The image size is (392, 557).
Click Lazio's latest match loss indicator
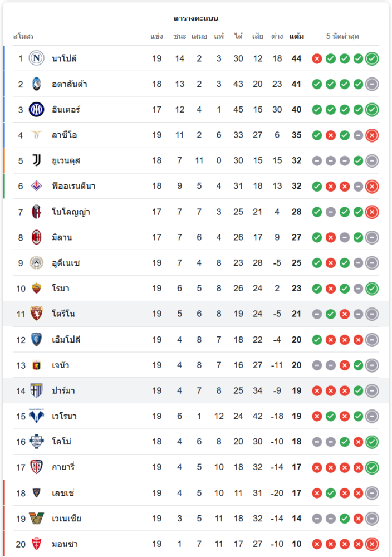click(372, 135)
